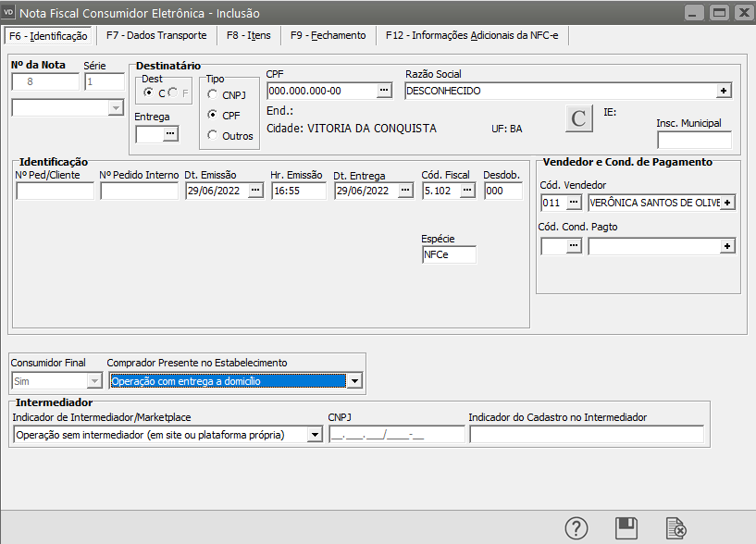Click the plus button beside Razão Social
The height and width of the screenshot is (544, 756).
pyautogui.click(x=724, y=91)
